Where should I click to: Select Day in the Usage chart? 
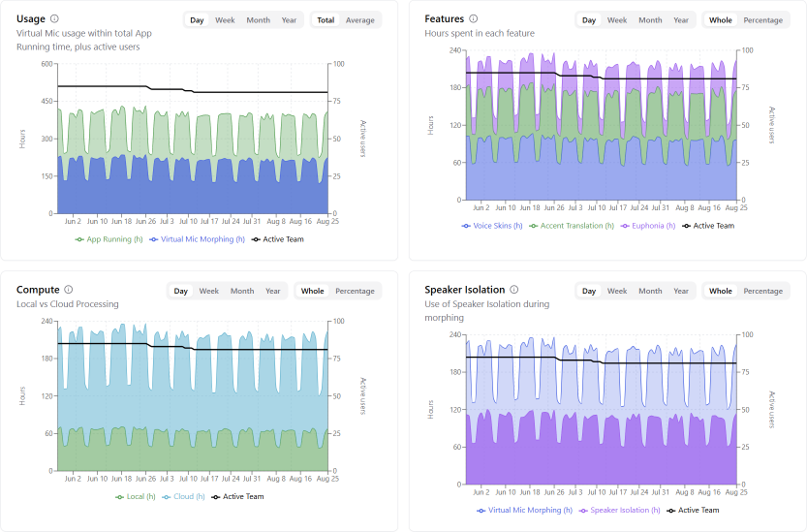click(197, 20)
